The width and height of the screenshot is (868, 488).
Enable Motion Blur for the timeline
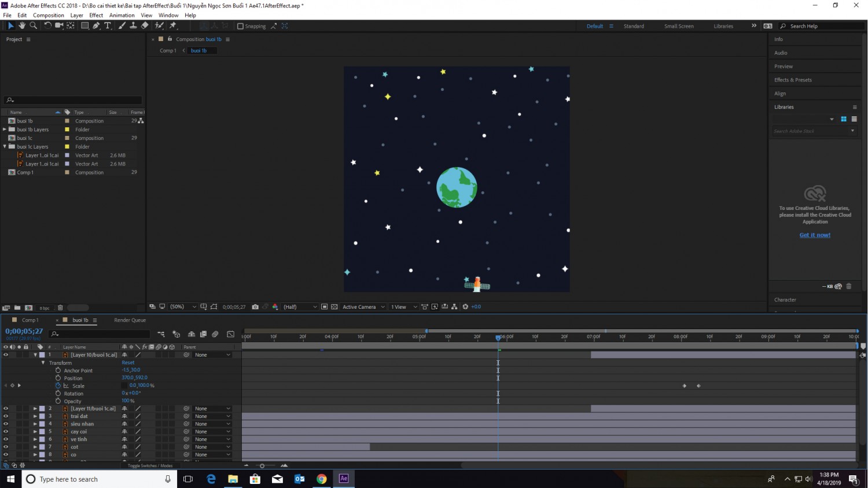tap(215, 334)
